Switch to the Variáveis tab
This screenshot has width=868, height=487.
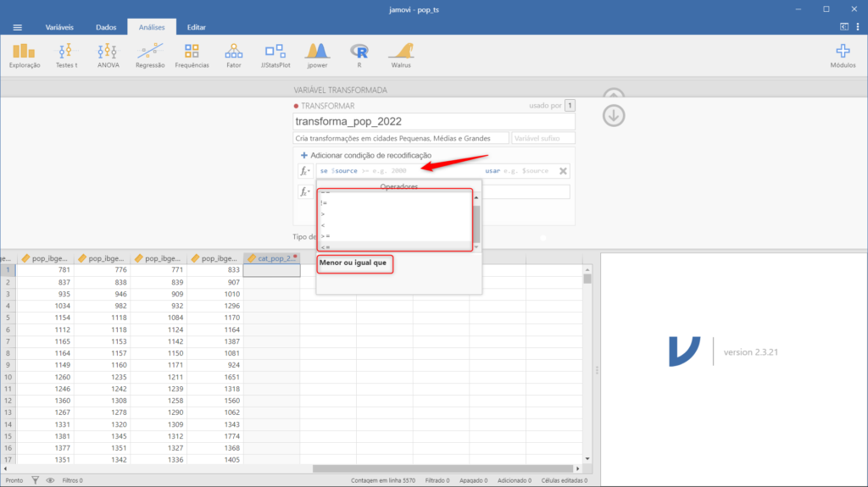[x=59, y=27]
